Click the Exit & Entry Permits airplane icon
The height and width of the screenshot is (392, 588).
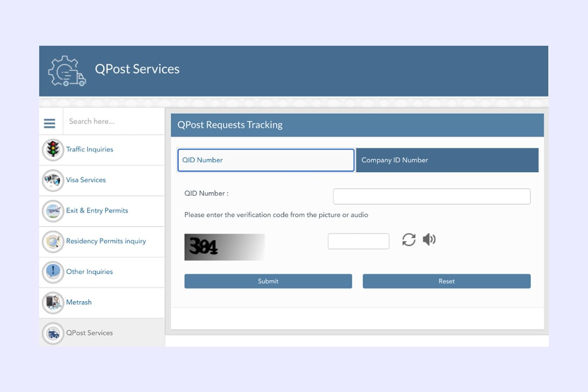point(53,211)
